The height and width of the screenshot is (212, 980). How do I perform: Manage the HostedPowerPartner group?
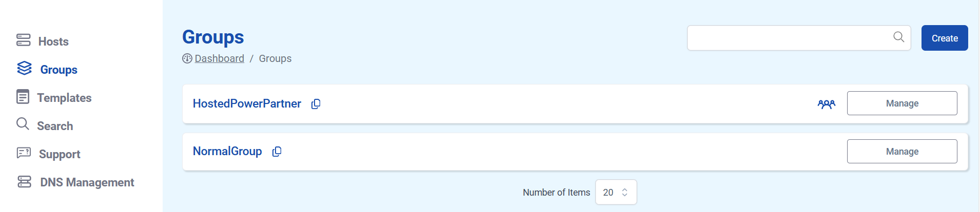901,103
